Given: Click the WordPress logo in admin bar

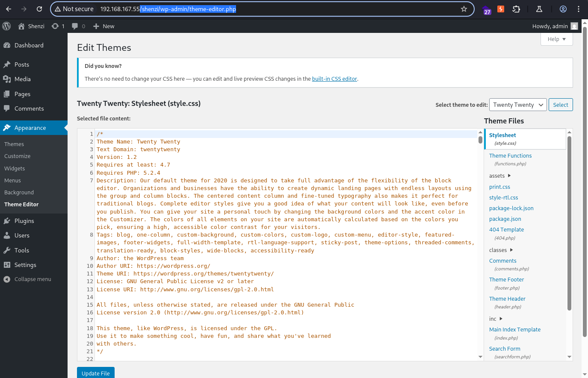Looking at the screenshot, I should pyautogui.click(x=6, y=26).
